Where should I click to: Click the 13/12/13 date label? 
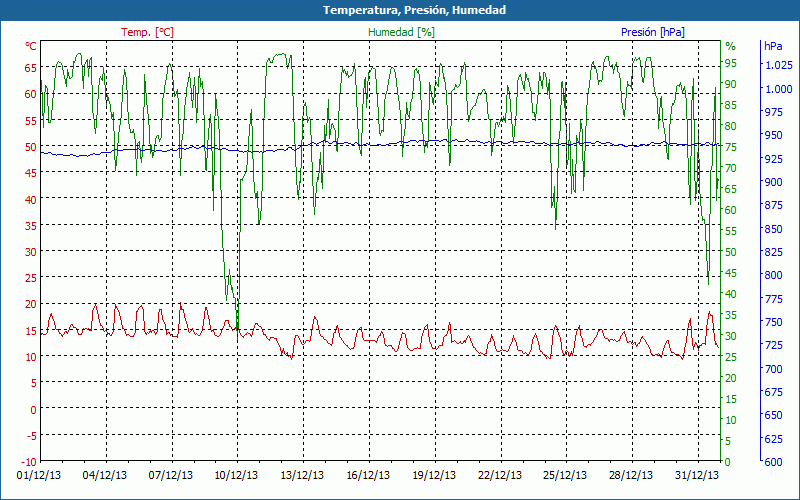[302, 476]
